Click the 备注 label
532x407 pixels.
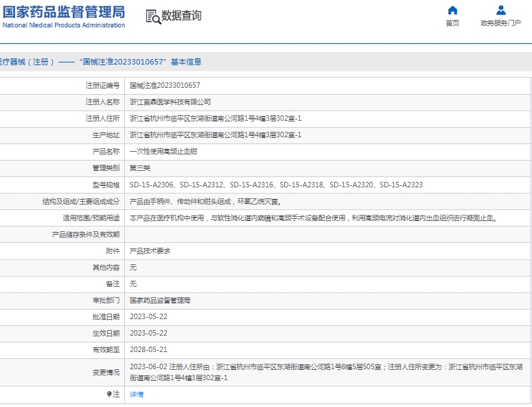[x=113, y=284]
